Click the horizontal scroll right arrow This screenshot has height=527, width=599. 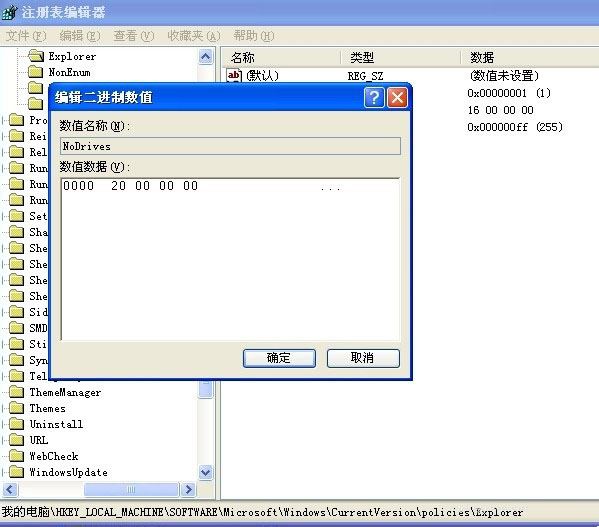[188, 490]
